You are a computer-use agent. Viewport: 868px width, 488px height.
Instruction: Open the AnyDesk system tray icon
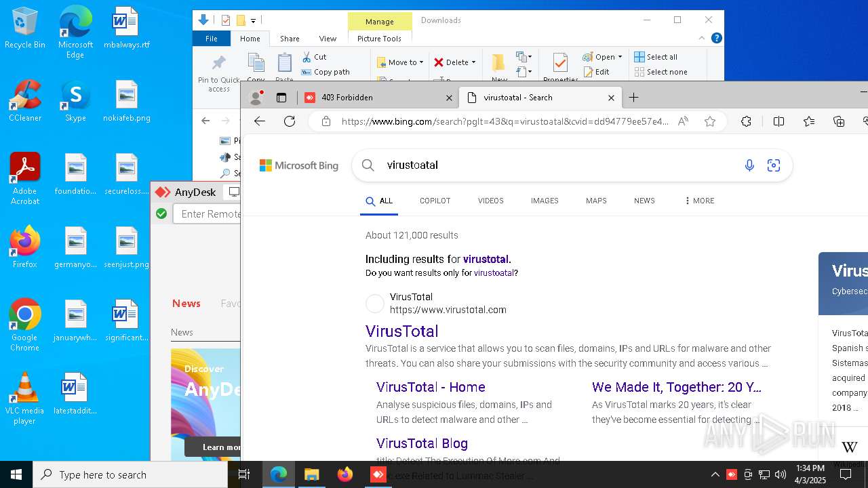click(x=732, y=474)
